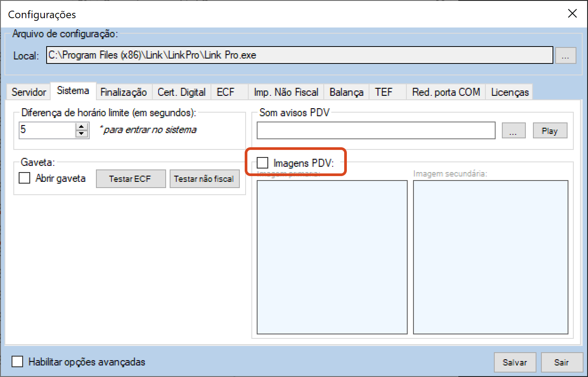The width and height of the screenshot is (588, 377).
Task: Click the Salvar button
Action: (x=515, y=362)
